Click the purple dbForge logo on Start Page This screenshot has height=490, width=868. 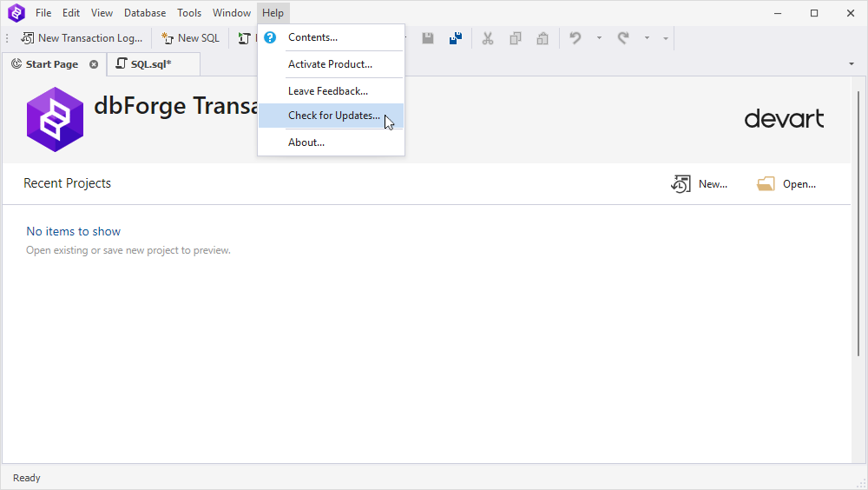click(x=55, y=119)
